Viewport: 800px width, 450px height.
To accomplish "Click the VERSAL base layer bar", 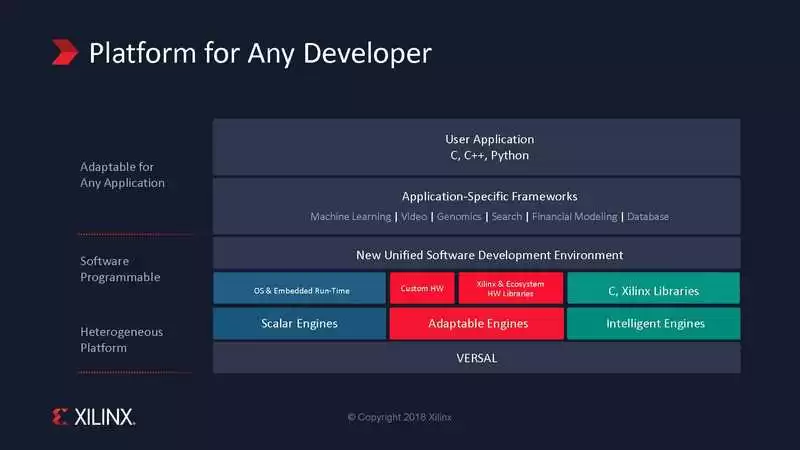I will [x=476, y=358].
